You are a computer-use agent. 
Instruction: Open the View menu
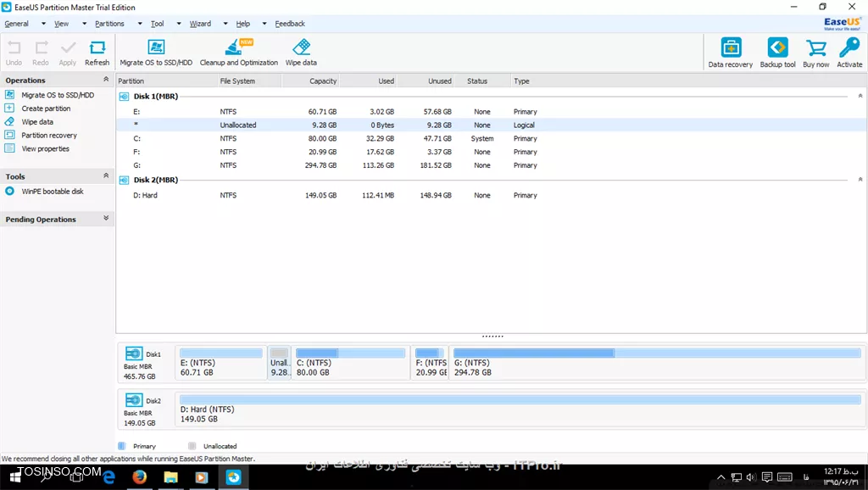tap(61, 24)
